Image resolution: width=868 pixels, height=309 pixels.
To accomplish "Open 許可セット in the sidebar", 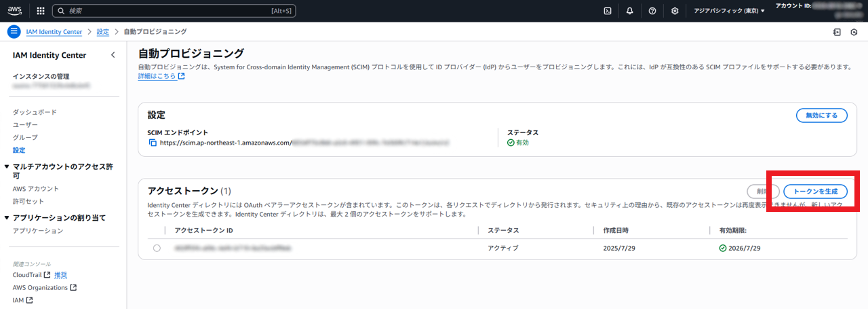I will [28, 202].
